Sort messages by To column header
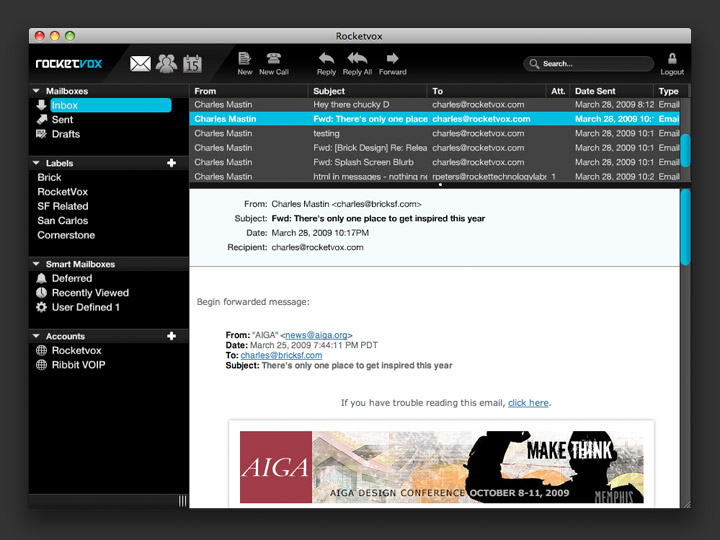 (487, 91)
